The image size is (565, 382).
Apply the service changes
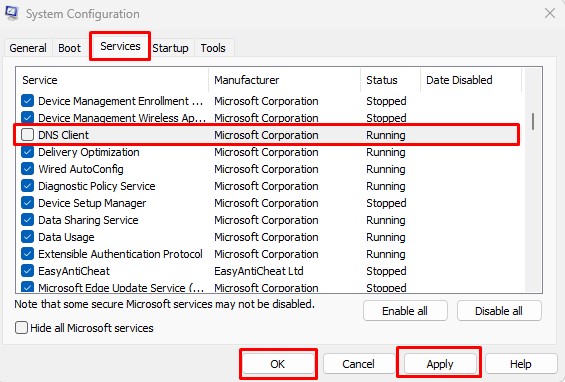point(440,364)
